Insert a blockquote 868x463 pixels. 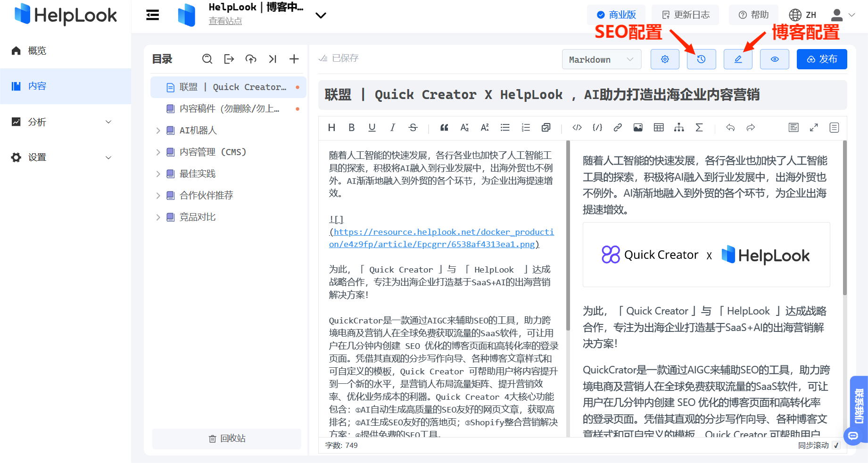[x=444, y=127]
